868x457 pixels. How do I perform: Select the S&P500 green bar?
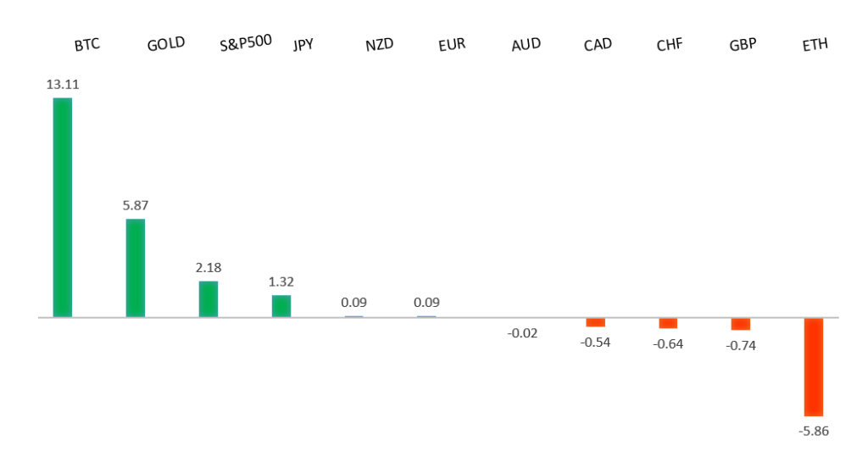click(209, 298)
